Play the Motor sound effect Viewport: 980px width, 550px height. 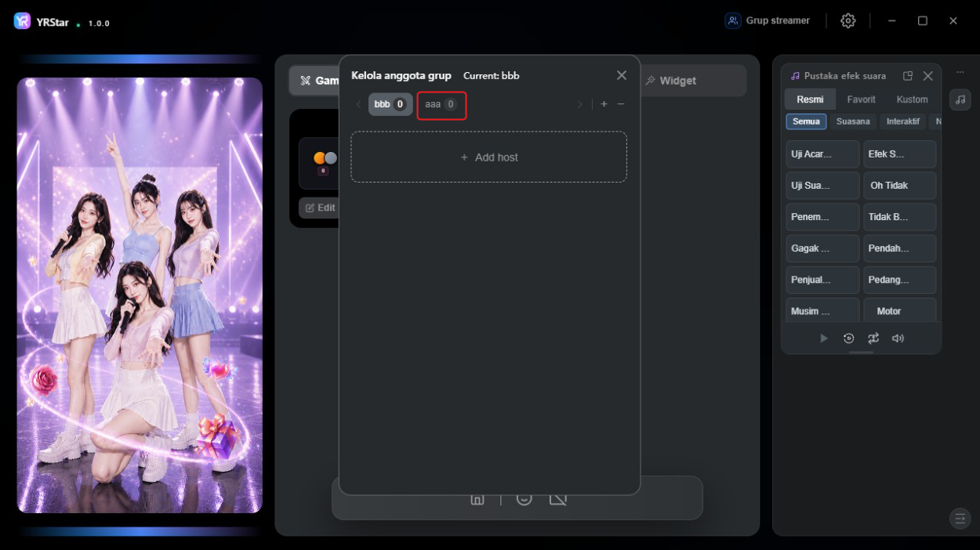[x=900, y=310]
